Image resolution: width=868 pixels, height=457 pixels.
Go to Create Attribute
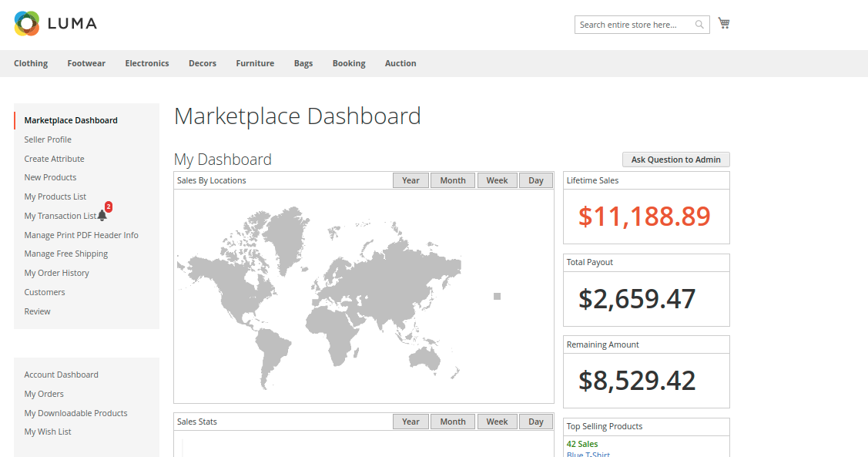(x=54, y=158)
